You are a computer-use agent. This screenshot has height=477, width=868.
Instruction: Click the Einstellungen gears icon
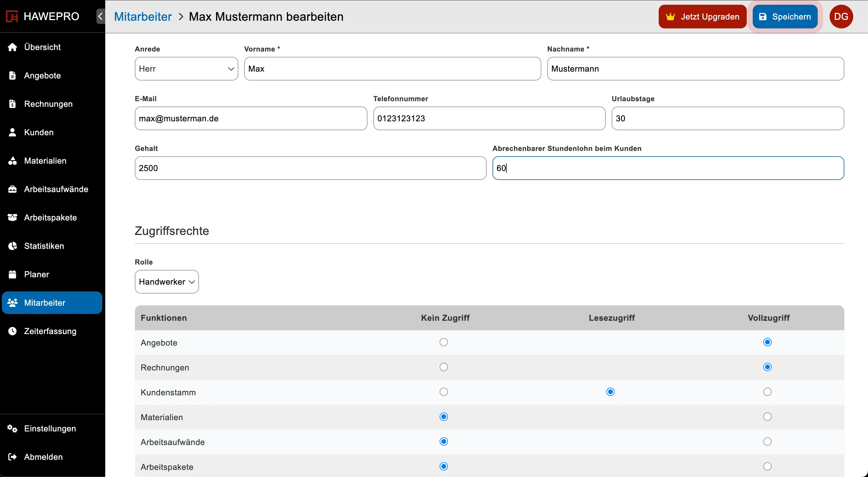(x=12, y=428)
